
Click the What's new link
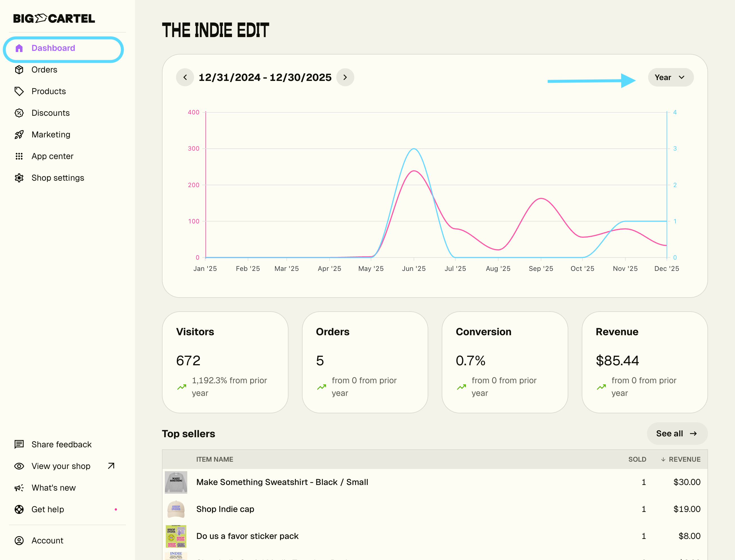(53, 488)
